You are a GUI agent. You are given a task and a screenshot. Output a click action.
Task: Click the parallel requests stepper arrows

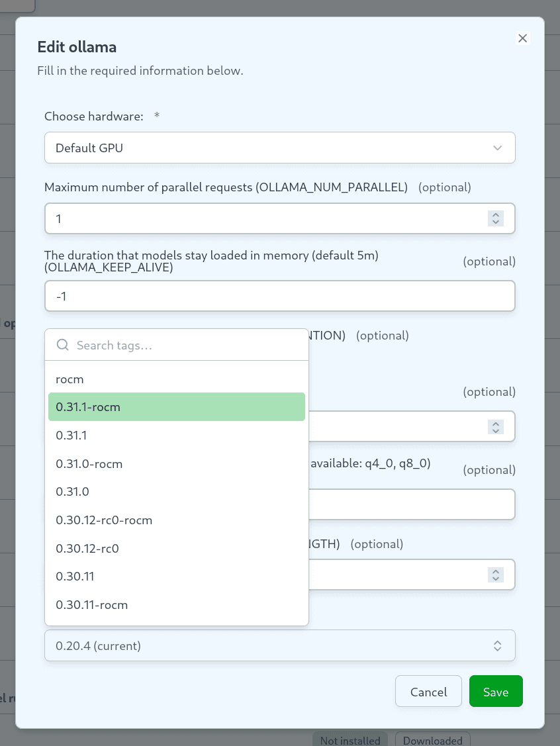pyautogui.click(x=496, y=218)
